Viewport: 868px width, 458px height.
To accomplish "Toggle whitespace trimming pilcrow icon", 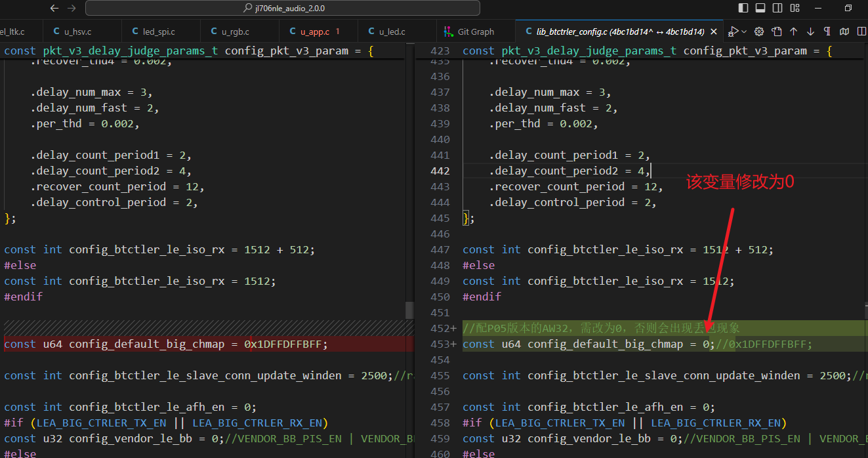I will [x=828, y=31].
